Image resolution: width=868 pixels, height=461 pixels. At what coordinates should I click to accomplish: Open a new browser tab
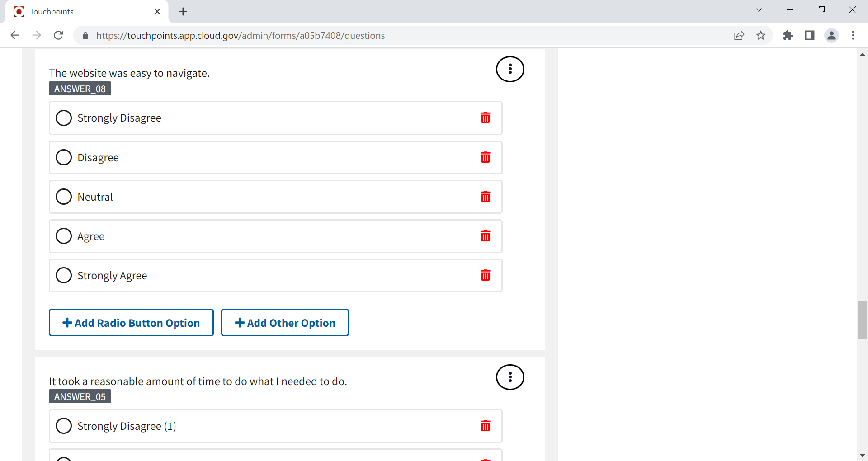tap(183, 12)
